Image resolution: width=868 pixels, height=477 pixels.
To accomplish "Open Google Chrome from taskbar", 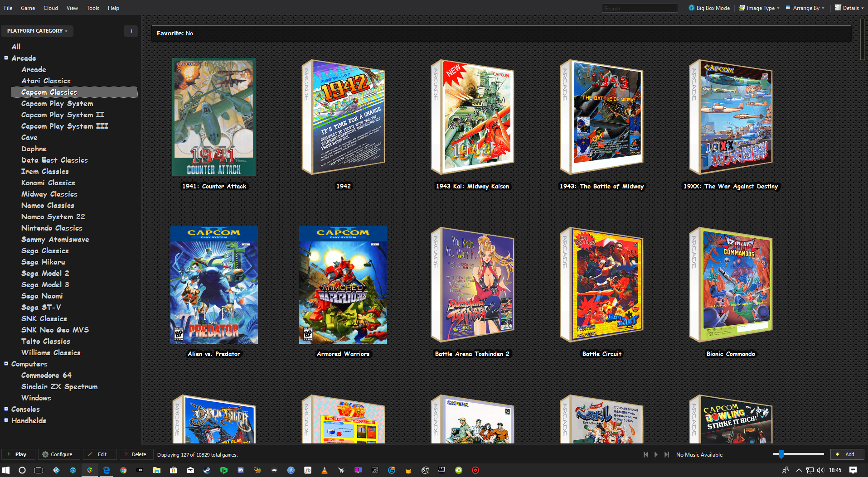I will click(x=123, y=470).
